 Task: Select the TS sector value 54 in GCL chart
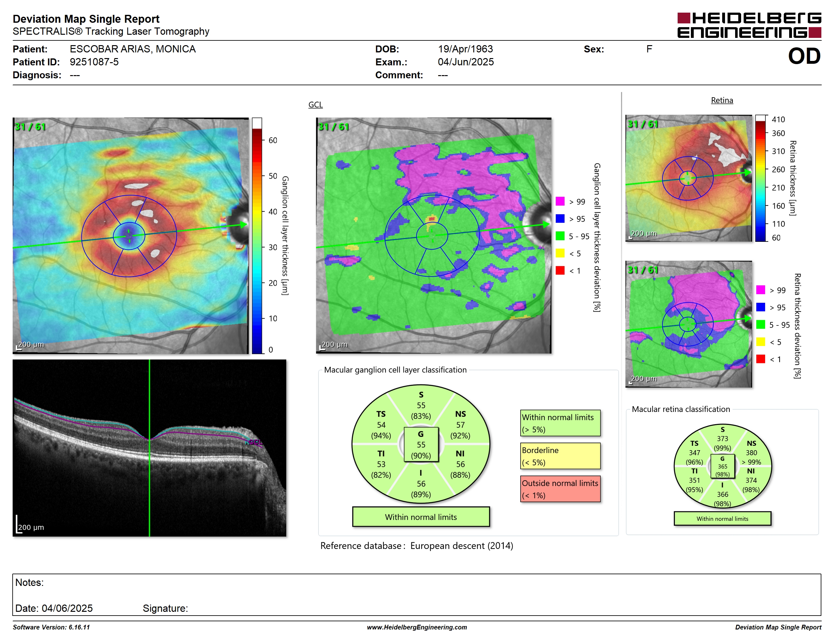coord(381,425)
